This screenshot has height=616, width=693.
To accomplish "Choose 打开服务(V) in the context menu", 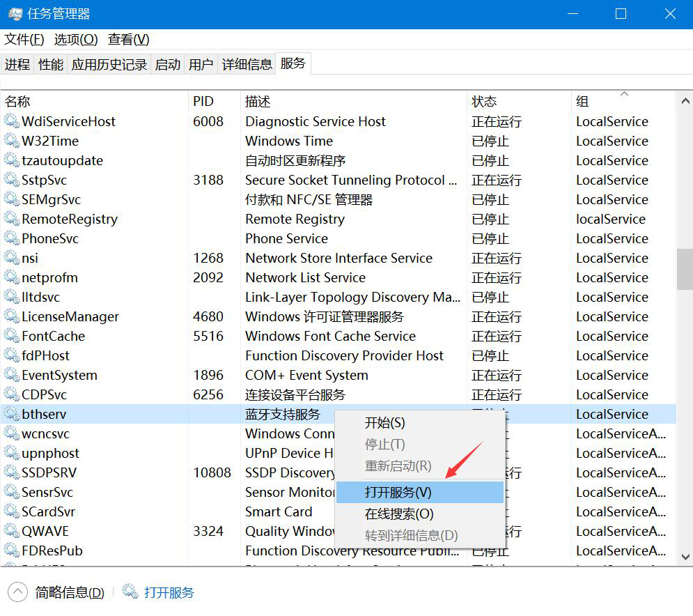I will [398, 492].
